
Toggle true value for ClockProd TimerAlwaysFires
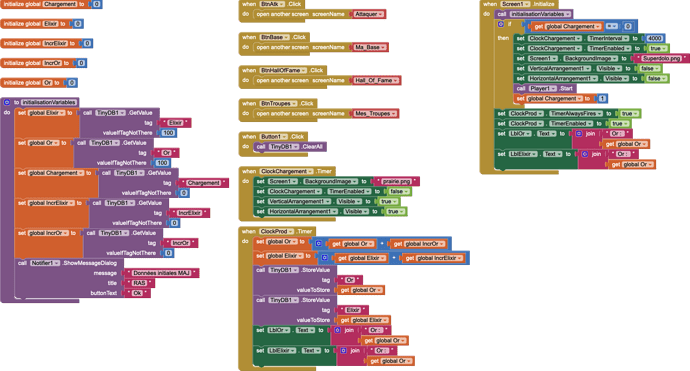click(628, 114)
